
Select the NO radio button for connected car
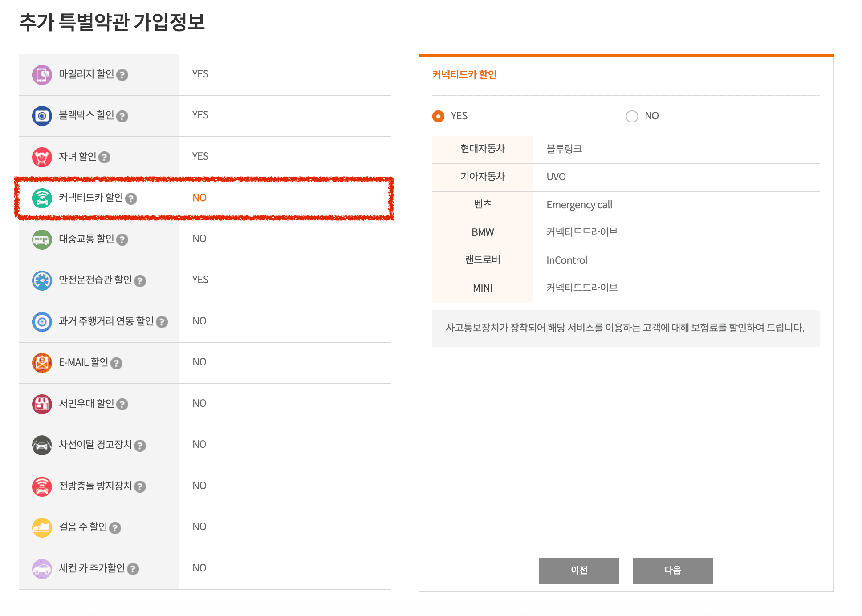point(631,116)
